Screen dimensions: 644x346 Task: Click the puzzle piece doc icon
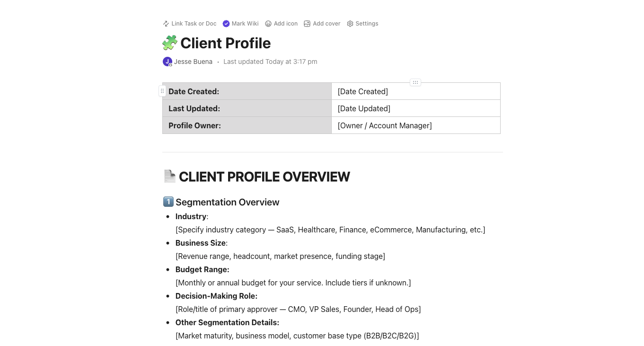(x=170, y=43)
